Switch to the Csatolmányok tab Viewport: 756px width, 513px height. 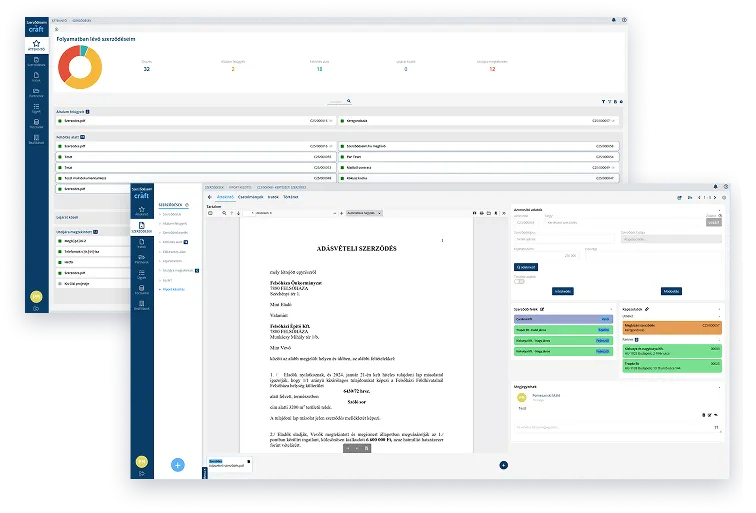coord(249,197)
